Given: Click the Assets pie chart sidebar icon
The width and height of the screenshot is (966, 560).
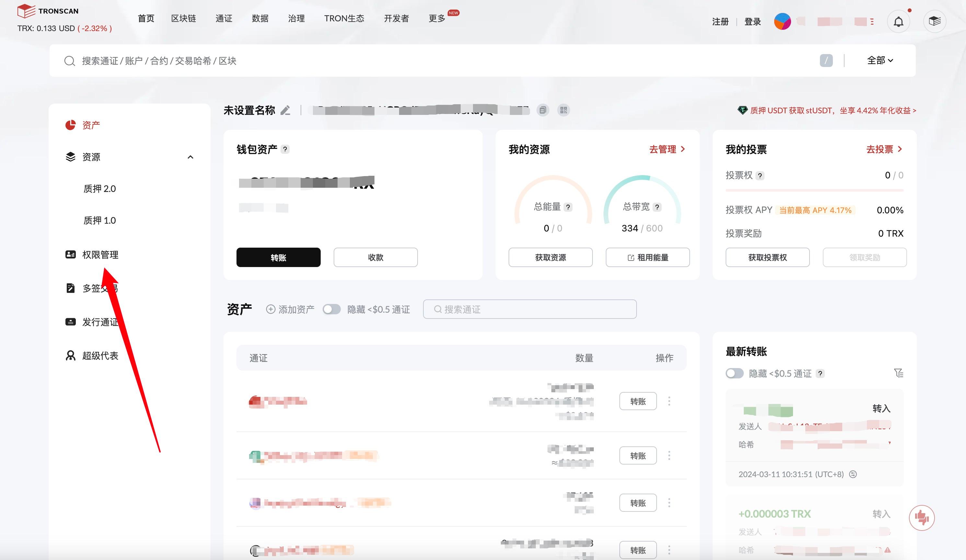Looking at the screenshot, I should (x=71, y=125).
